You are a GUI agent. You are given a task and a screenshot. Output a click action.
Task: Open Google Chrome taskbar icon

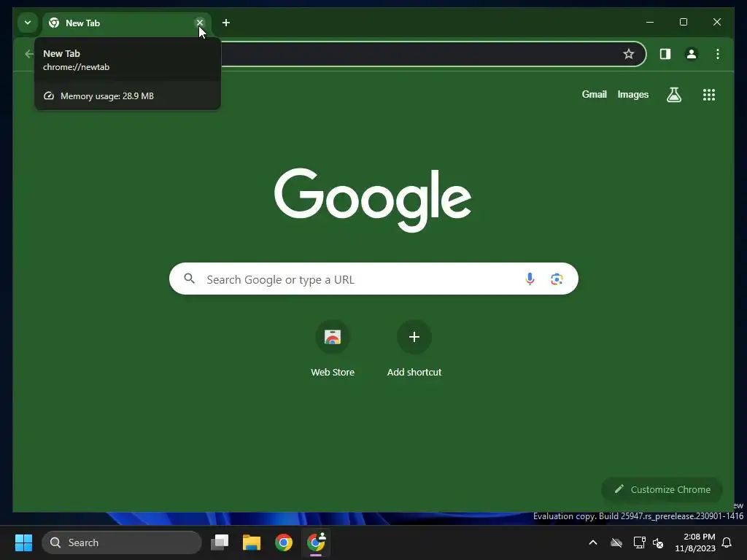click(284, 542)
